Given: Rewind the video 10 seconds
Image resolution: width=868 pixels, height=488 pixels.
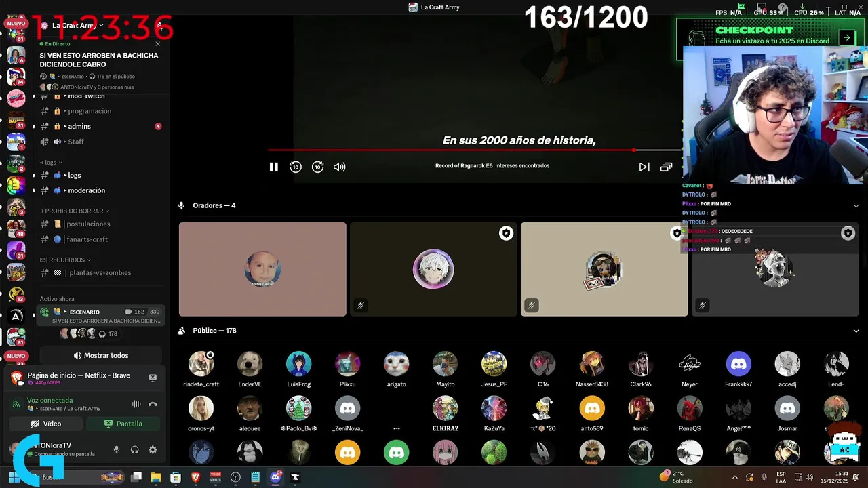Looking at the screenshot, I should point(295,167).
